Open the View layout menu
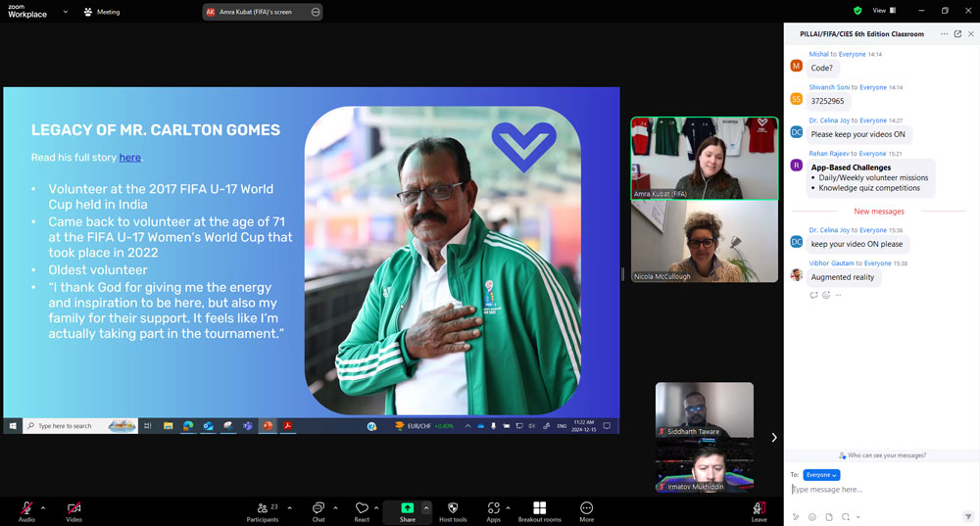The image size is (980, 526). 882,11
